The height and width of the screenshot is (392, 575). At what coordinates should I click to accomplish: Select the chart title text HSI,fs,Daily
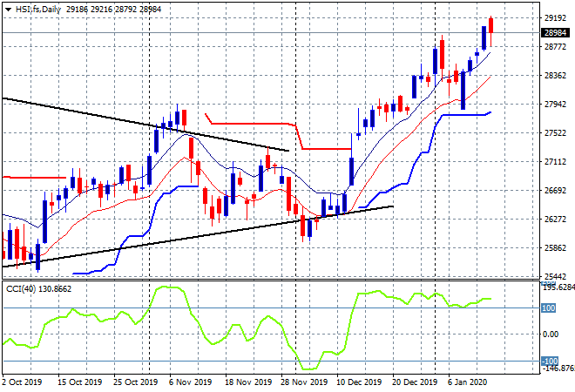click(37, 10)
